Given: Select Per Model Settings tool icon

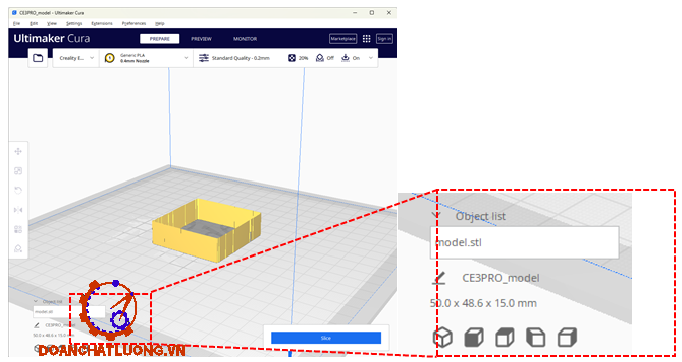Looking at the screenshot, I should pyautogui.click(x=18, y=229).
